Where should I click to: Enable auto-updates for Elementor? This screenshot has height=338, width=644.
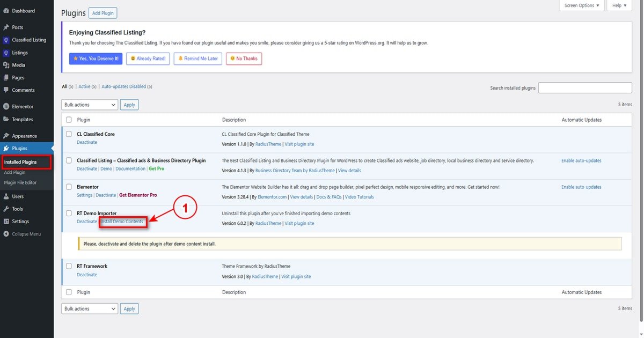point(581,187)
